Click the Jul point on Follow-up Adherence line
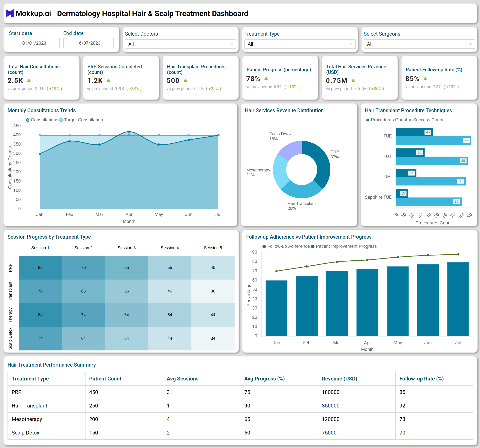The width and height of the screenshot is (480, 448). pos(458,254)
